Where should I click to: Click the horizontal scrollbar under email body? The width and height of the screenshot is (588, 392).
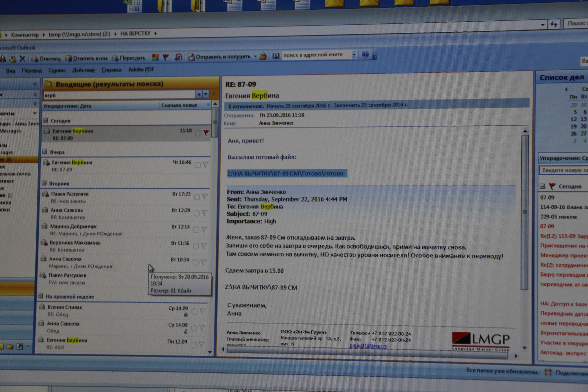364,353
